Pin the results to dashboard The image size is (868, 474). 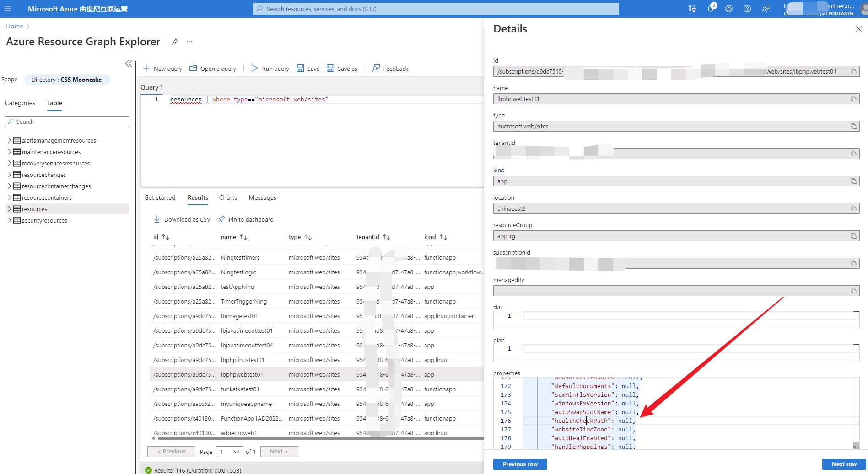[246, 219]
